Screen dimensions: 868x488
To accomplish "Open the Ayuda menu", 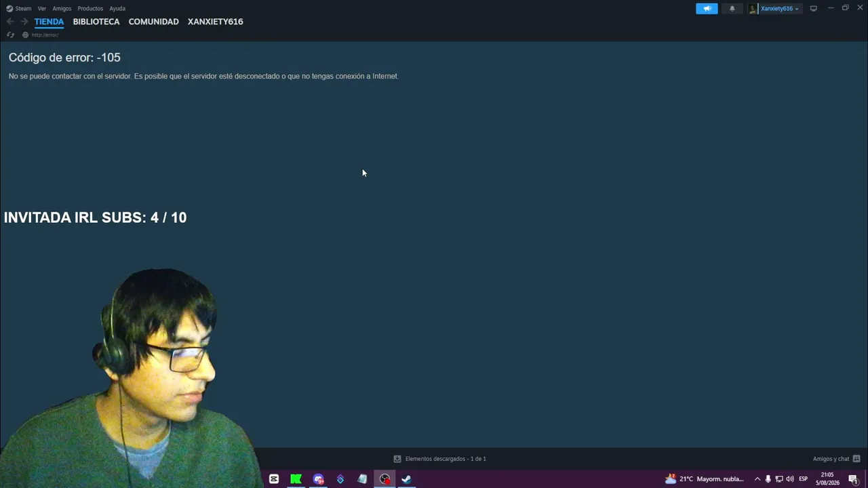I will point(117,9).
